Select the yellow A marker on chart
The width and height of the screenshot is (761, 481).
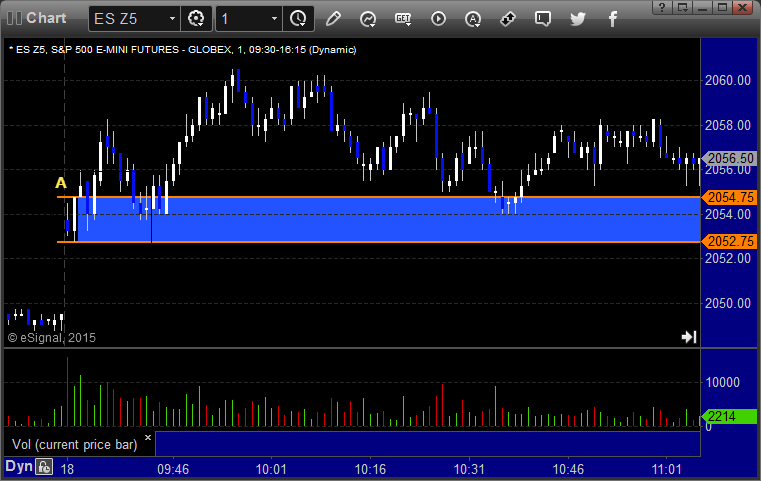click(61, 183)
